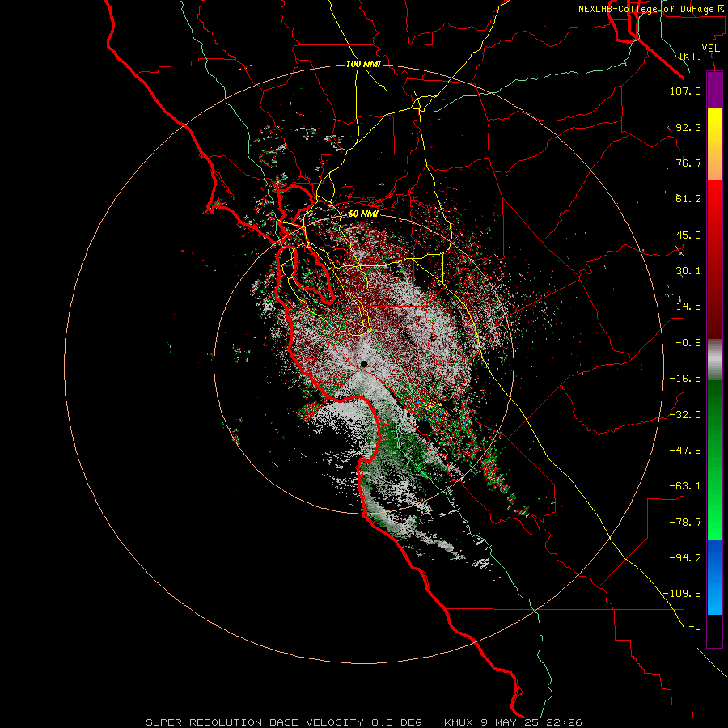Click the 30.1 legend value
Viewport: 728px width, 728px height.
point(688,271)
